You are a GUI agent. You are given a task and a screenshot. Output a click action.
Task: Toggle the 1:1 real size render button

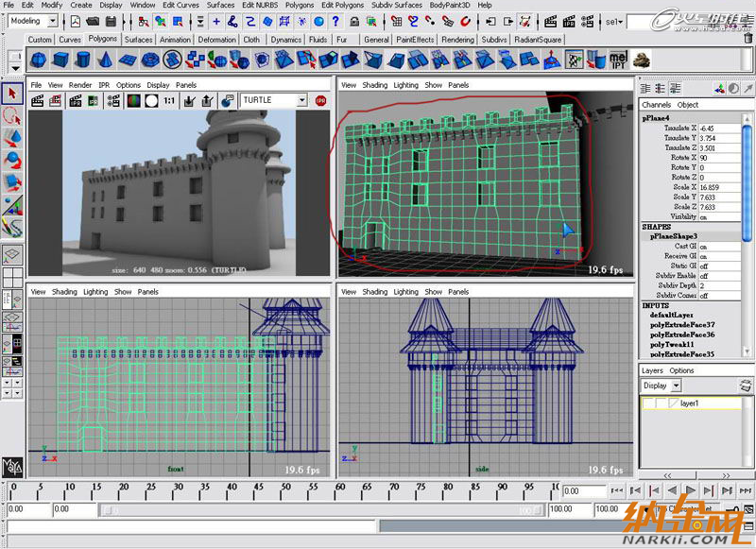point(169,100)
